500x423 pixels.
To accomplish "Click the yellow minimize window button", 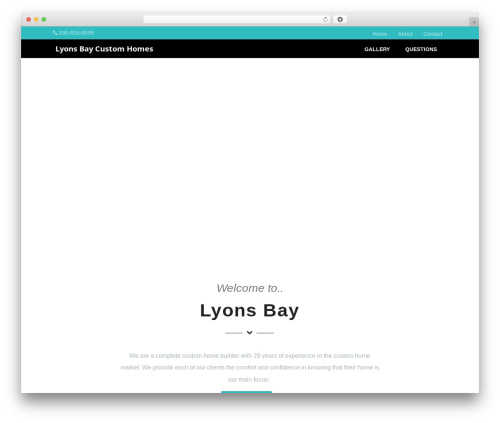I will 36,20.
